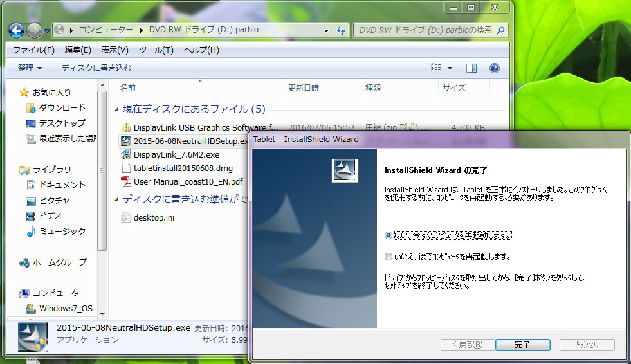
Task: Toggle the preview pane icon
Action: (x=471, y=68)
